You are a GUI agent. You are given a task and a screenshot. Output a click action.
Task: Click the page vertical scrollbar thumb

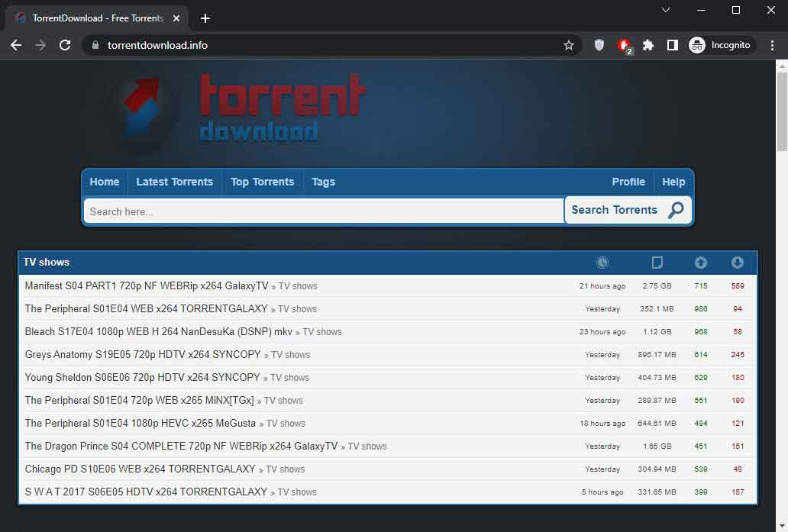point(782,111)
